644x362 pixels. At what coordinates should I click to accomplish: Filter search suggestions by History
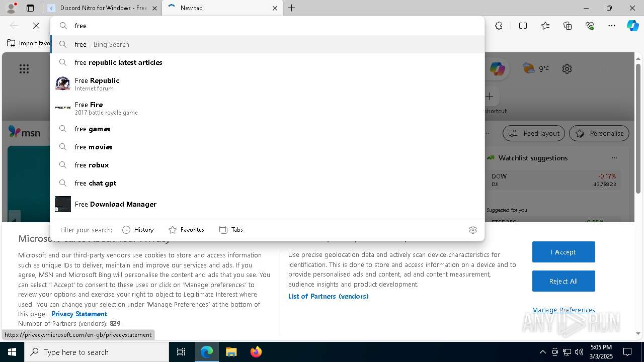(138, 230)
